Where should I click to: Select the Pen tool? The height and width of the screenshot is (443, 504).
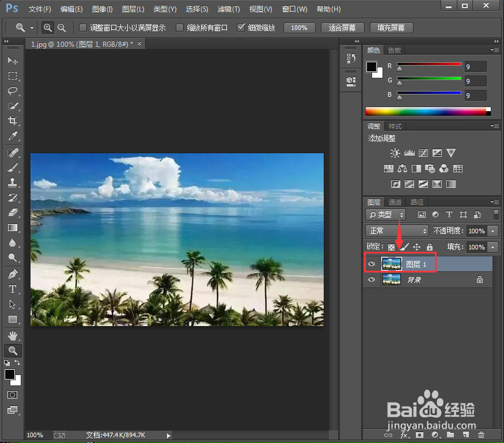pos(13,274)
